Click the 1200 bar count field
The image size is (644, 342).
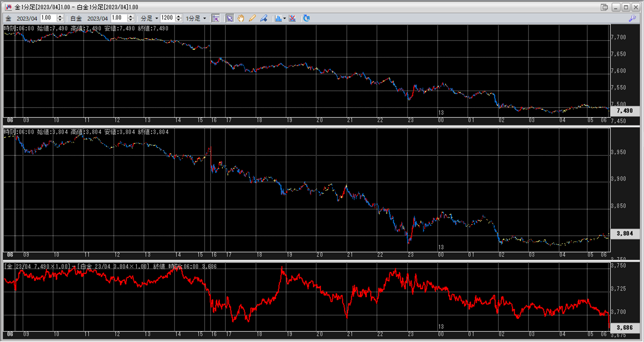click(167, 18)
